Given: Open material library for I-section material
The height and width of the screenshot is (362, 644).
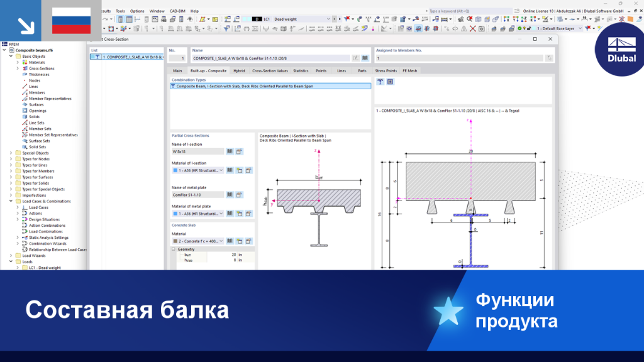Looking at the screenshot, I should (x=230, y=170).
